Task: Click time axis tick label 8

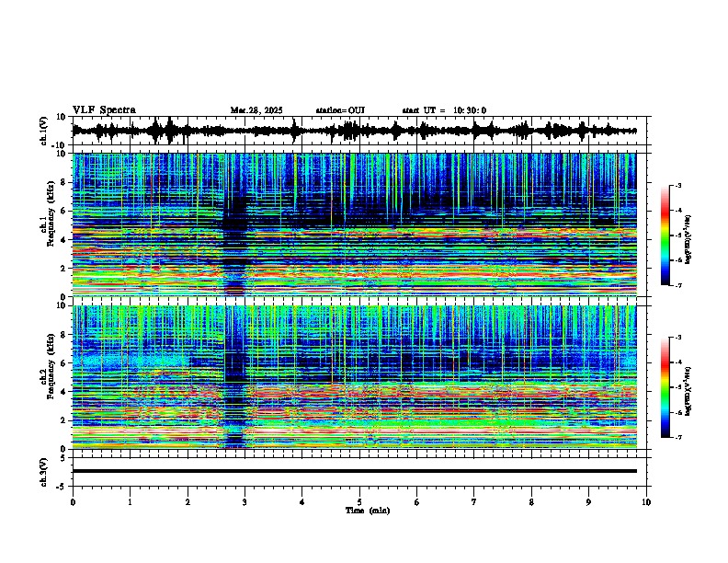Action: coord(531,502)
